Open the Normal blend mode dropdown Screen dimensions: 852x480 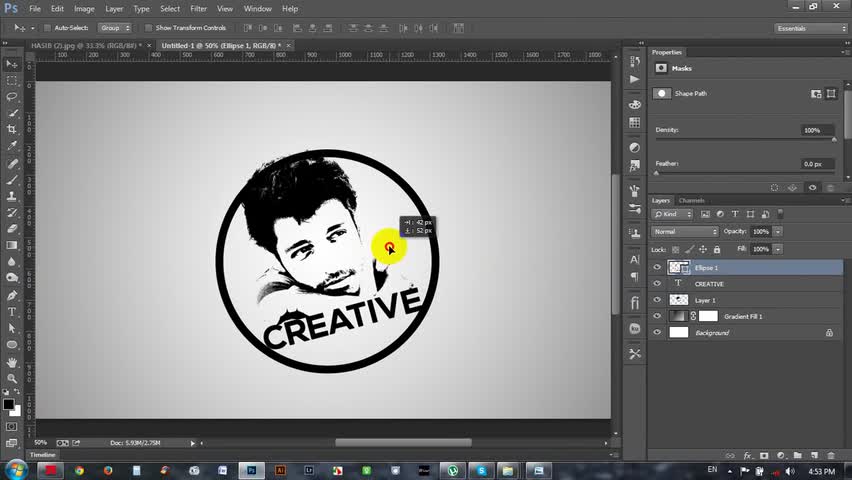click(685, 231)
